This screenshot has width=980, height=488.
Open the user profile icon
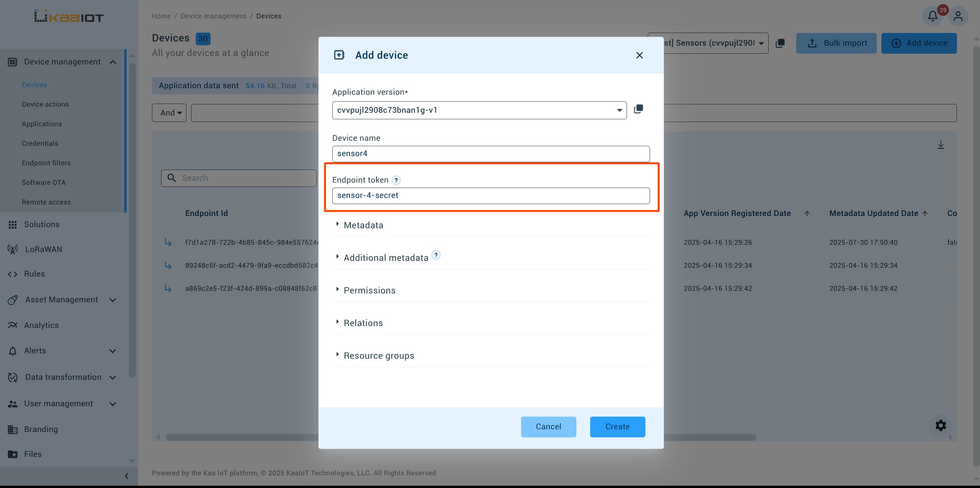click(x=958, y=16)
